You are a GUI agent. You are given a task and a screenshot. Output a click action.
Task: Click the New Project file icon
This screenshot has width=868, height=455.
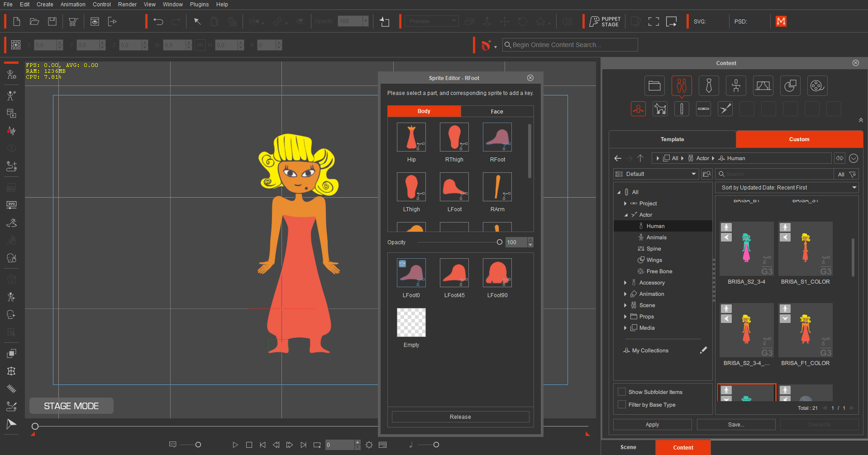click(x=17, y=21)
